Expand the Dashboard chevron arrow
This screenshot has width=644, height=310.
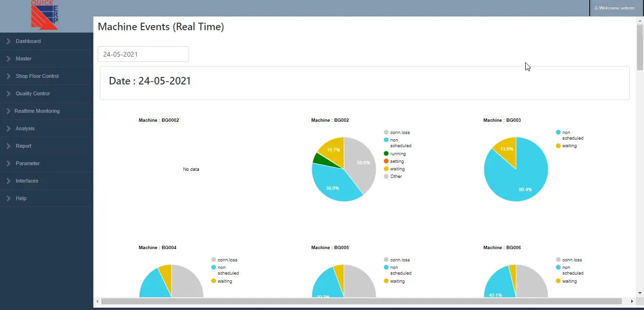(x=8, y=41)
